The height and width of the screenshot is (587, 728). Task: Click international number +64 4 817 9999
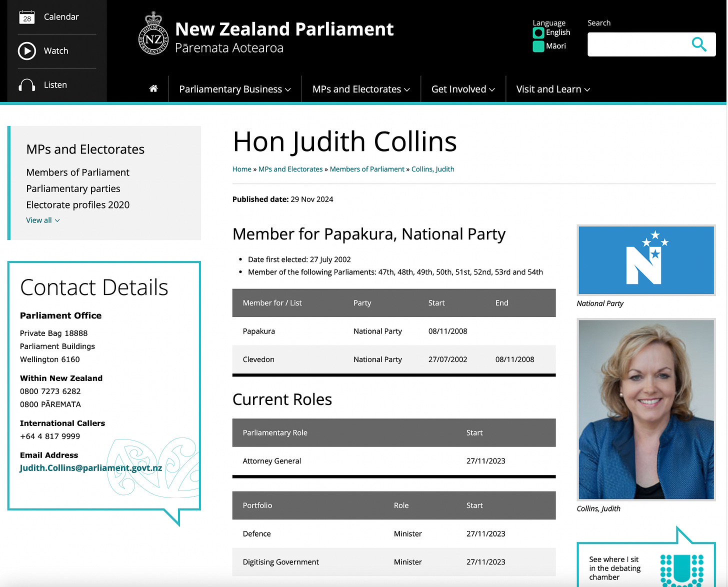tap(50, 436)
